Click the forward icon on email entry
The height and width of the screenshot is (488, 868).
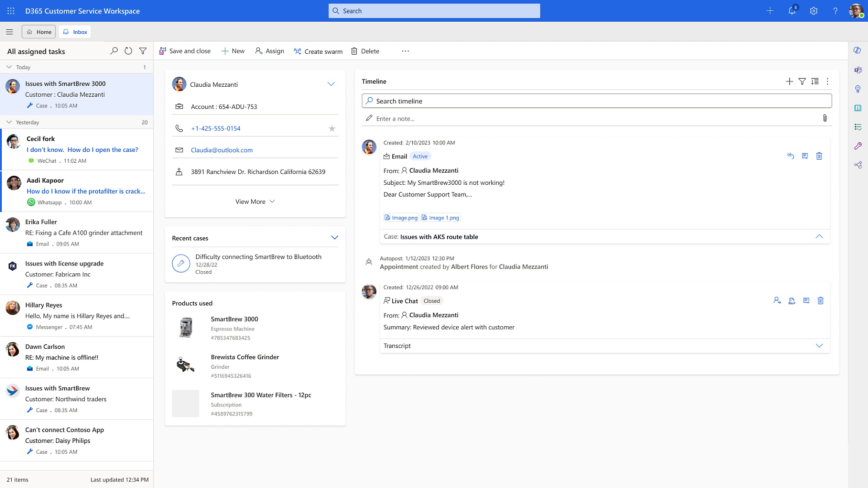point(805,156)
